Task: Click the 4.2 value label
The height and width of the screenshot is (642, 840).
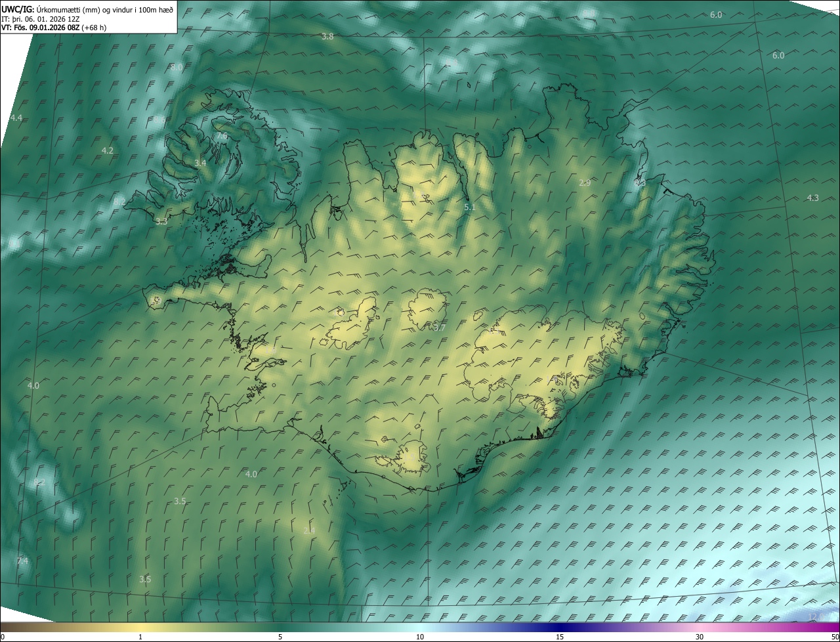Action: click(108, 150)
